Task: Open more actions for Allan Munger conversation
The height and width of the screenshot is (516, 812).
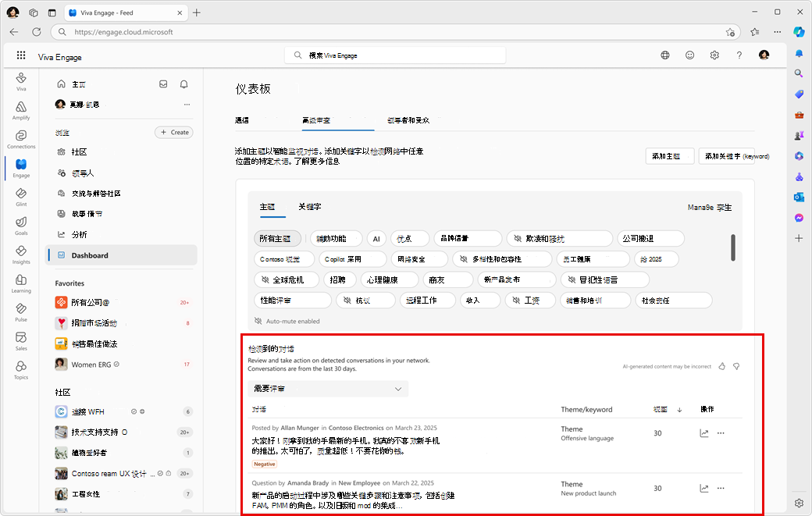Action: [x=721, y=433]
